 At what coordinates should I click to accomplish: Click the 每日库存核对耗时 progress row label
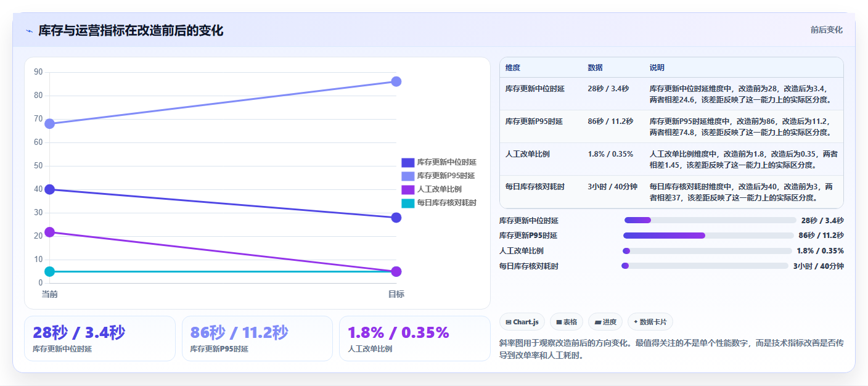[x=529, y=266]
